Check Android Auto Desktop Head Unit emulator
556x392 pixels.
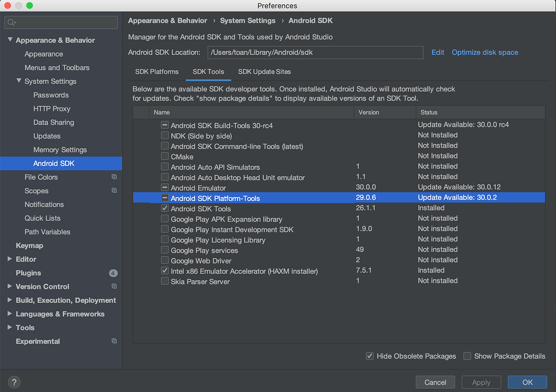165,177
